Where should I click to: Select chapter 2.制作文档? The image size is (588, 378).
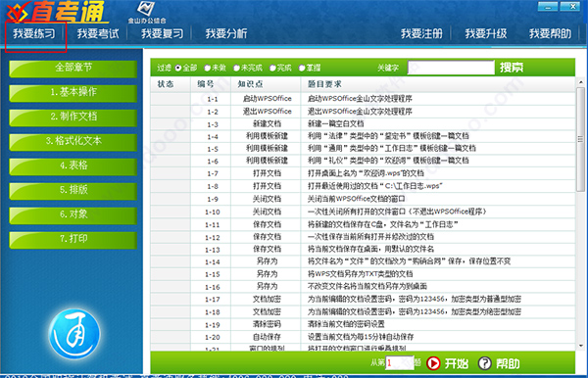pos(73,118)
